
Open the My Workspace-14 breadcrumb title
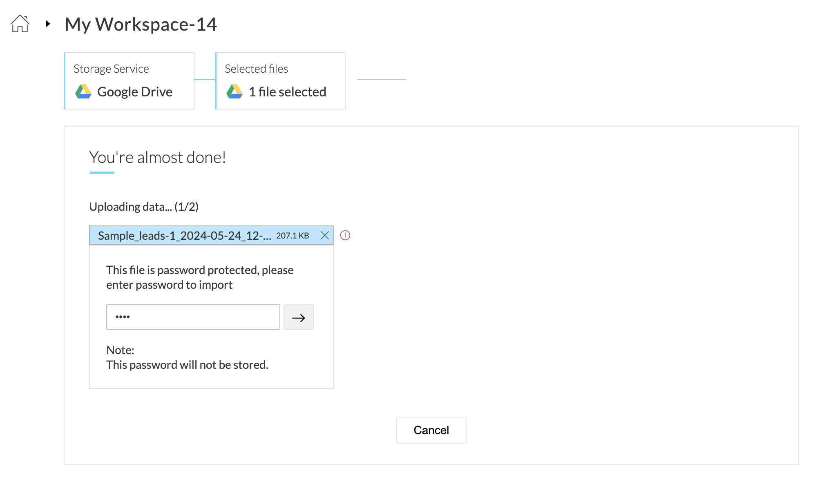141,25
